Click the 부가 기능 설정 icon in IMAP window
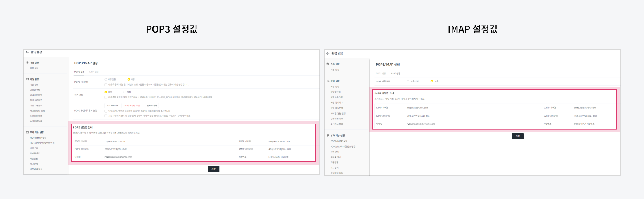The image size is (644, 199). tap(328, 136)
